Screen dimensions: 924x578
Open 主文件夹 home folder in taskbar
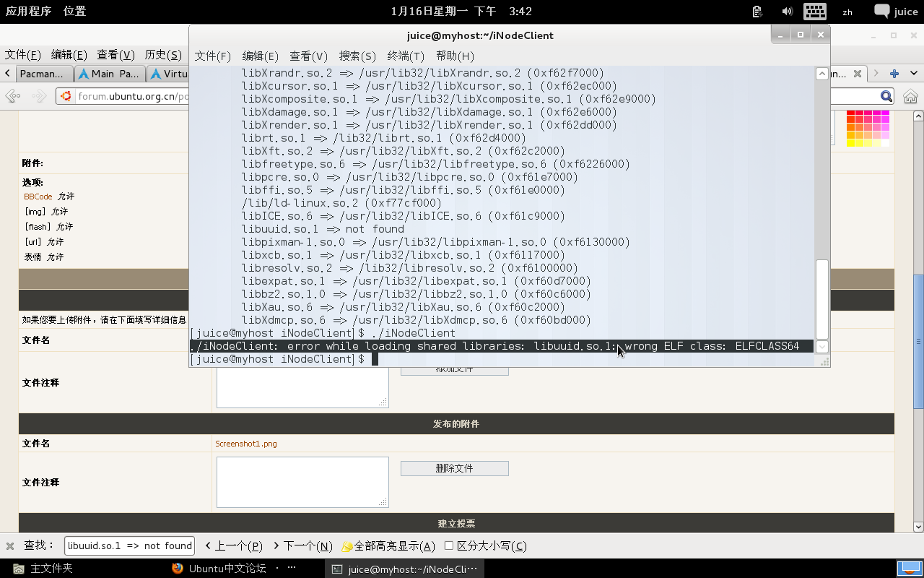43,569
